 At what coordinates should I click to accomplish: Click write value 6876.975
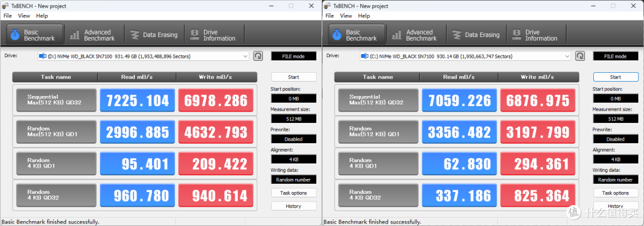tap(538, 100)
